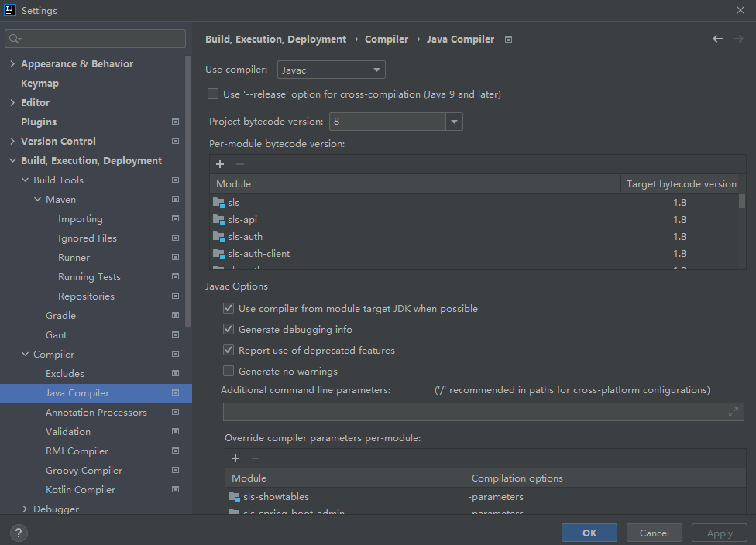This screenshot has width=756, height=545.
Task: Click project icon next to Version Control
Action: pyautogui.click(x=176, y=141)
